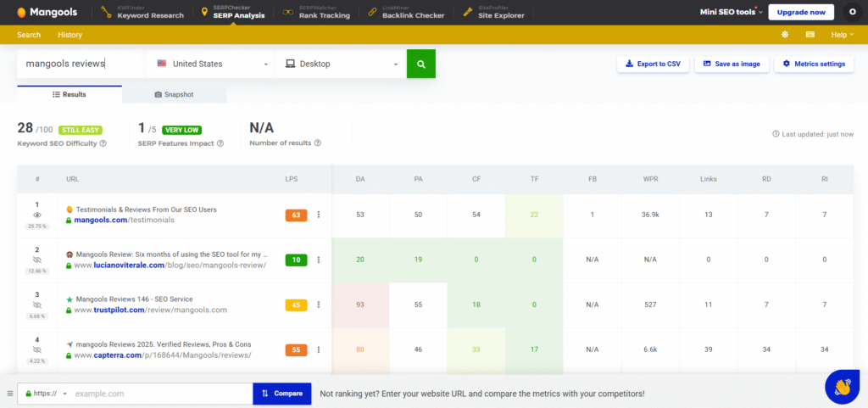Sort by the PA column header
Screen dimensions: 868x408
419,179
